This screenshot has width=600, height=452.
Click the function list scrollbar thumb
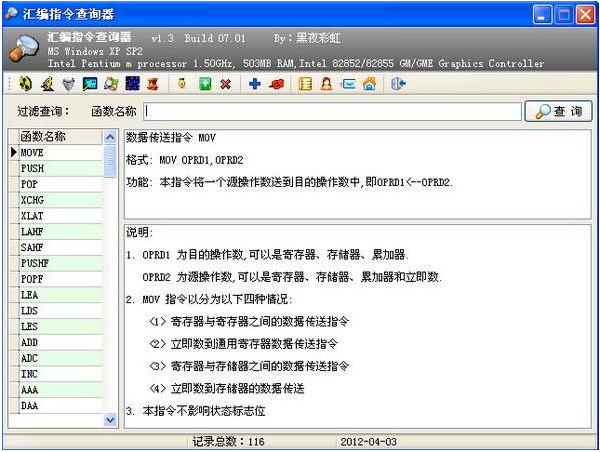[x=110, y=161]
